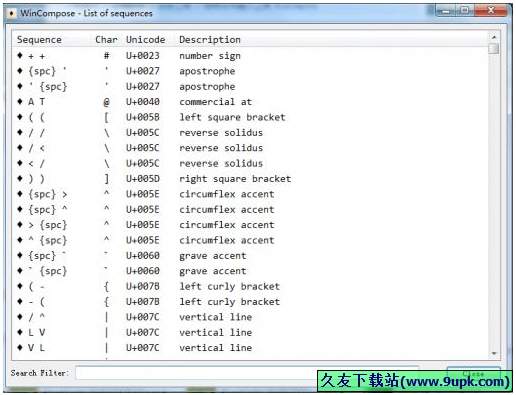Click the scrollbar up arrow
This screenshot has height=395, width=516.
(x=494, y=37)
